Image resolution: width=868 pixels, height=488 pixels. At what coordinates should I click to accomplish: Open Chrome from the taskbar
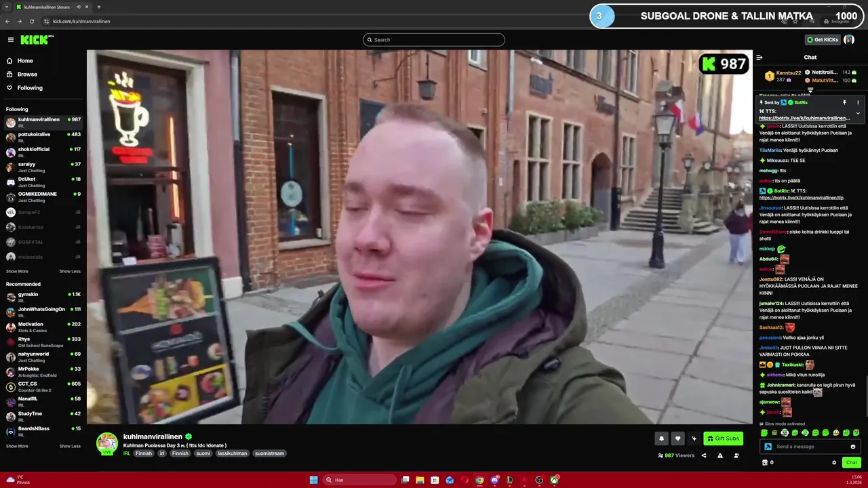click(479, 480)
